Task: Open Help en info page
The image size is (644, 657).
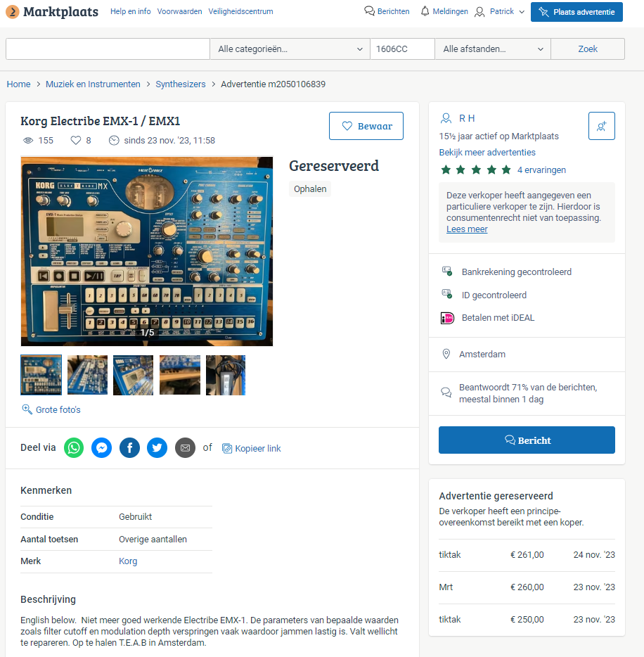Action: point(131,11)
